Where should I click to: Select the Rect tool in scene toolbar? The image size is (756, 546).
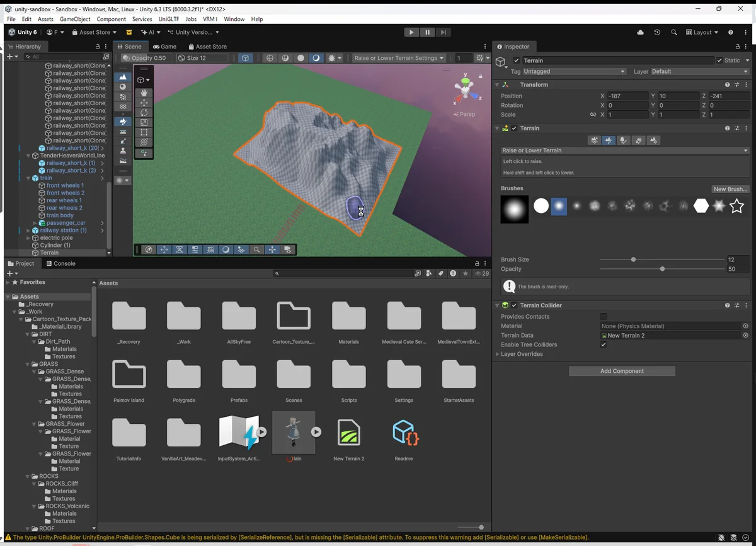pyautogui.click(x=144, y=133)
